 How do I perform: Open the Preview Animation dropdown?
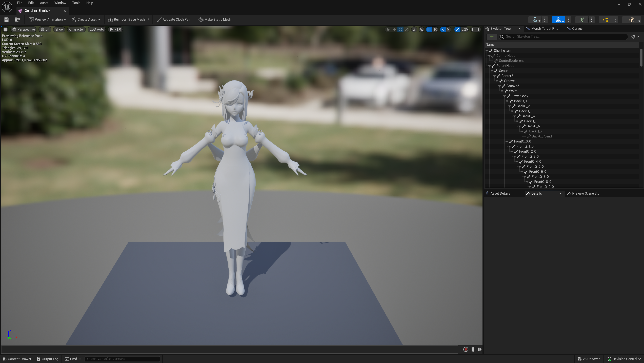pos(48,19)
